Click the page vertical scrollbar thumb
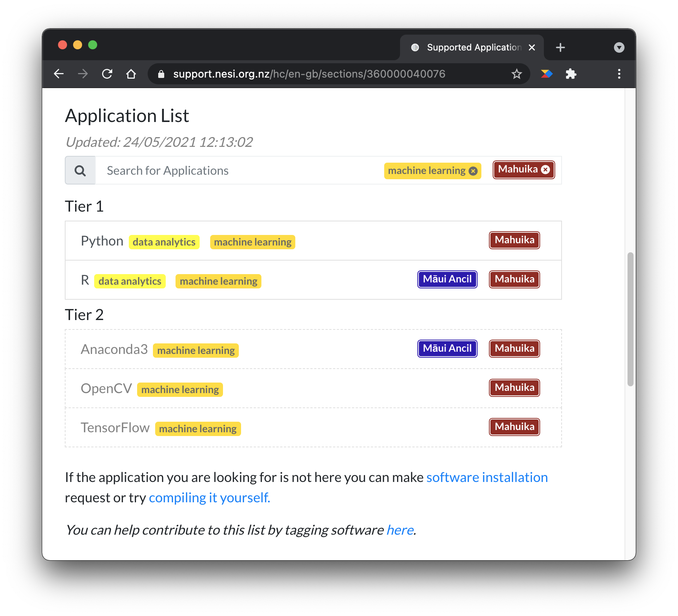Image resolution: width=678 pixels, height=616 pixels. coord(630,319)
